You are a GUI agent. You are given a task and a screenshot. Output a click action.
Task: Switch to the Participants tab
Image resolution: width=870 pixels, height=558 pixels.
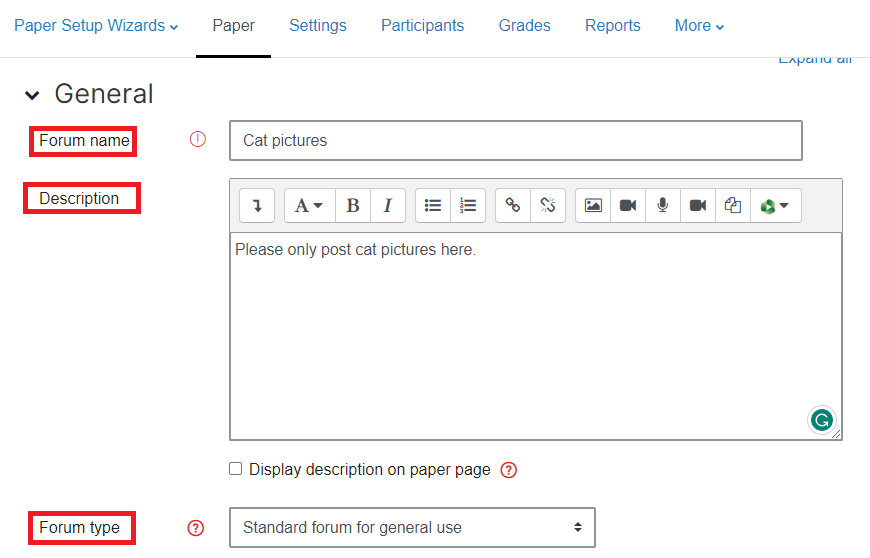point(422,26)
